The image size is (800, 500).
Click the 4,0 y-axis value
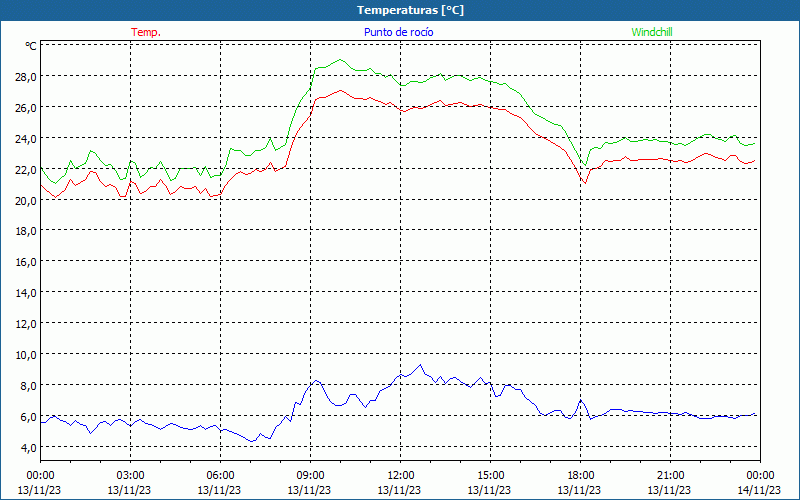(x=31, y=447)
